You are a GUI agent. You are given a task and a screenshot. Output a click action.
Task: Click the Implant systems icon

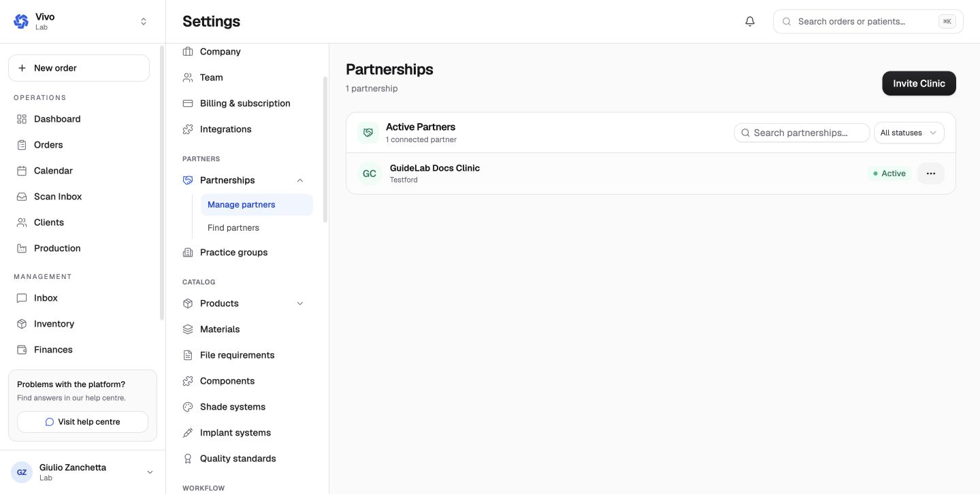point(188,433)
